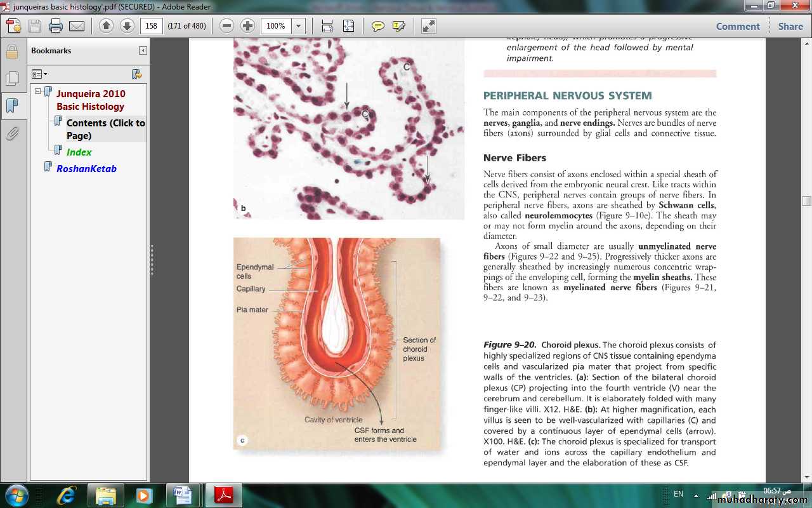The image size is (812, 508).
Task: Select the highlight text tool
Action: [398, 26]
